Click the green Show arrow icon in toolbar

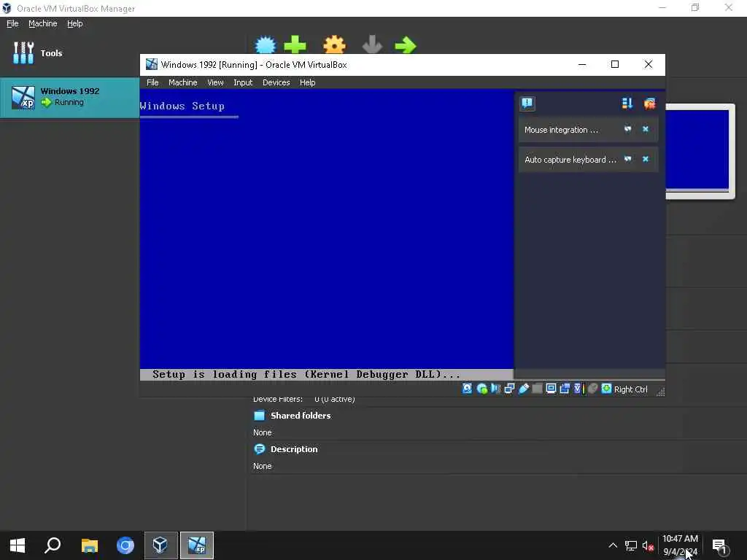[406, 45]
